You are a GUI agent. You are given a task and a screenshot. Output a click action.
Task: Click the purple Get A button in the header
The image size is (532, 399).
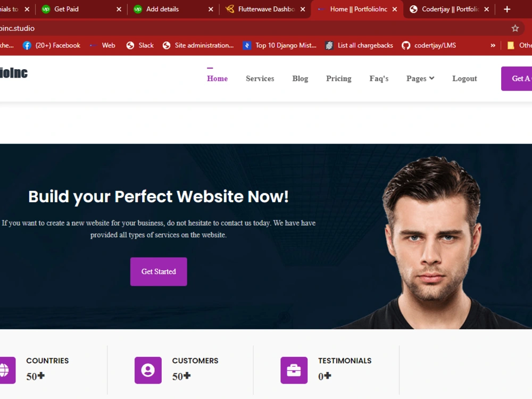(x=517, y=78)
